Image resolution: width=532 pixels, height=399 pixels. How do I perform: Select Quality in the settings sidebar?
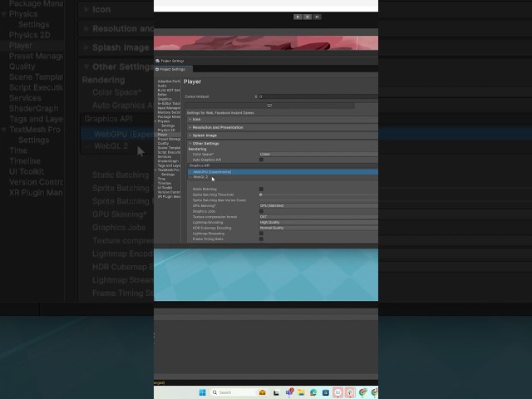[x=163, y=143]
